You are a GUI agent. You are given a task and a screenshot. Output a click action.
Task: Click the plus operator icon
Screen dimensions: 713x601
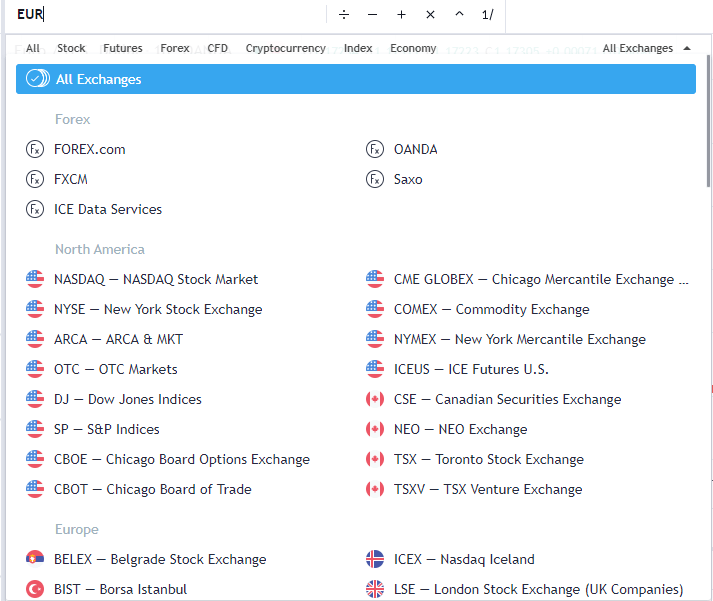click(401, 15)
